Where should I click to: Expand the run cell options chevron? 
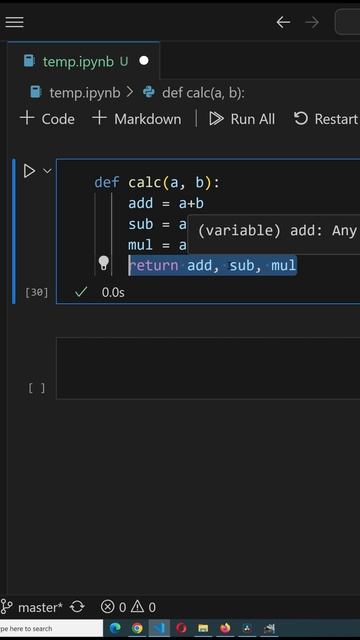point(47,171)
